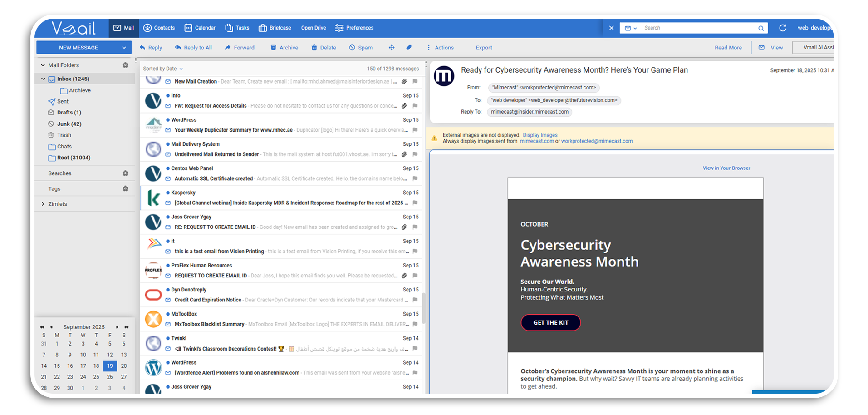868x415 pixels.
Task: Switch to the Calendar tab
Action: tap(200, 28)
